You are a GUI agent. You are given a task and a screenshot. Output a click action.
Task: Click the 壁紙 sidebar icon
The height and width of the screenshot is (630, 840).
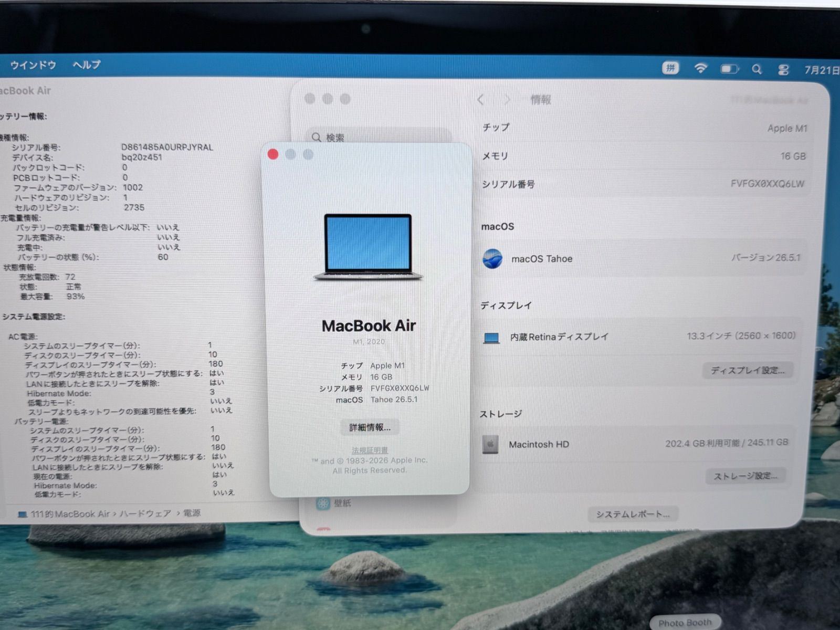click(x=323, y=503)
